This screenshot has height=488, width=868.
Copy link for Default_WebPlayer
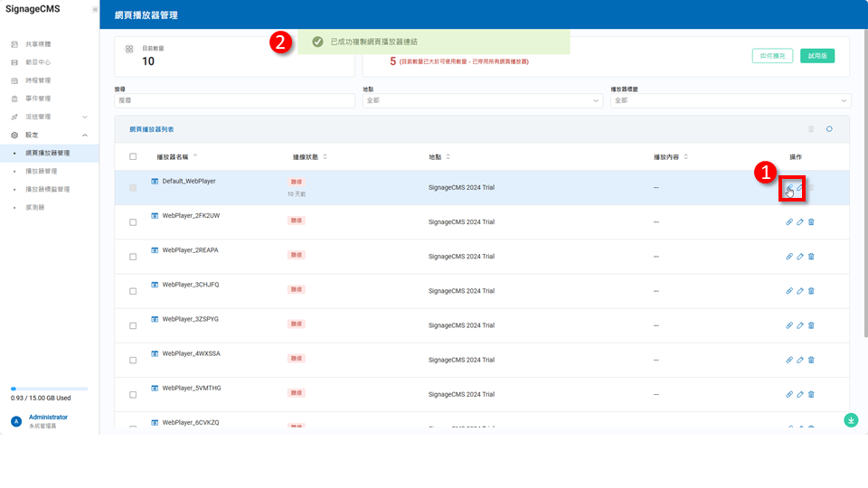point(789,188)
